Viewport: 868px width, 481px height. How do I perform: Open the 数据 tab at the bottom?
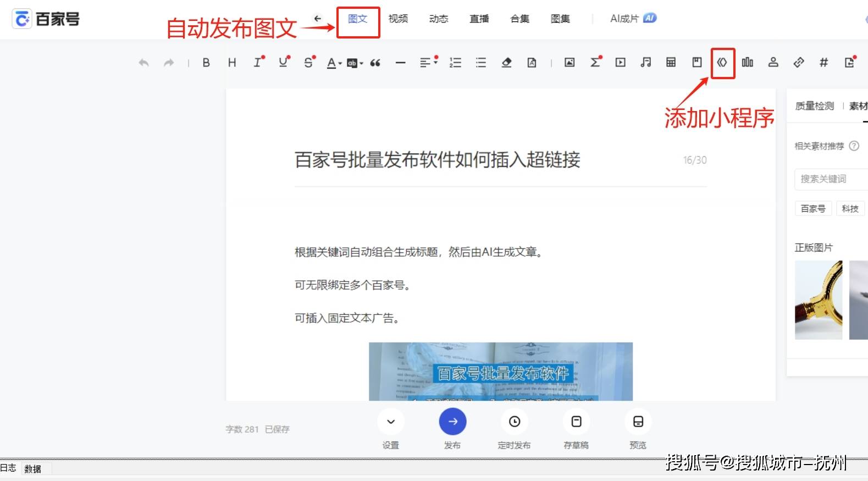point(33,469)
